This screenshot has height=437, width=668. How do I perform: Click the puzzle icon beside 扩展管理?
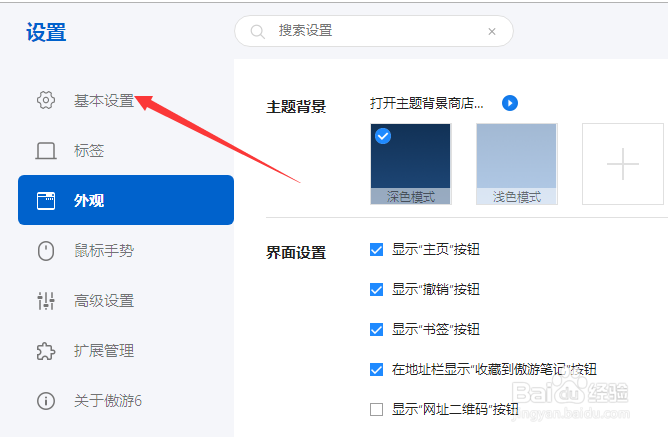click(x=45, y=351)
